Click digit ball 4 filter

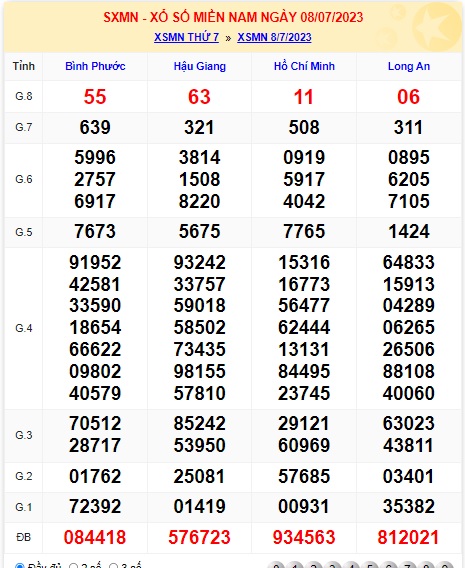351,565
